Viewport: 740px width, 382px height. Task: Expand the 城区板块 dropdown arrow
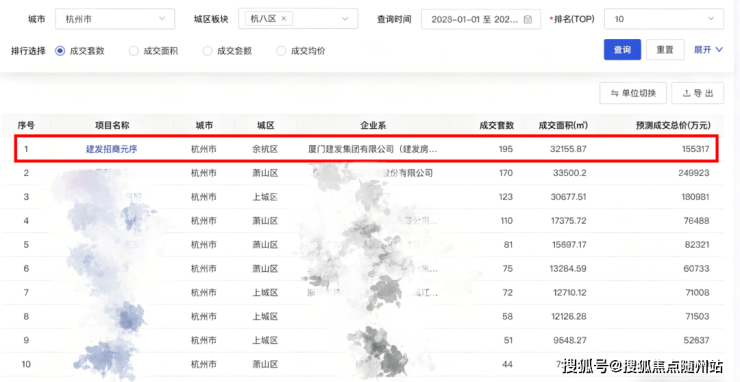345,19
